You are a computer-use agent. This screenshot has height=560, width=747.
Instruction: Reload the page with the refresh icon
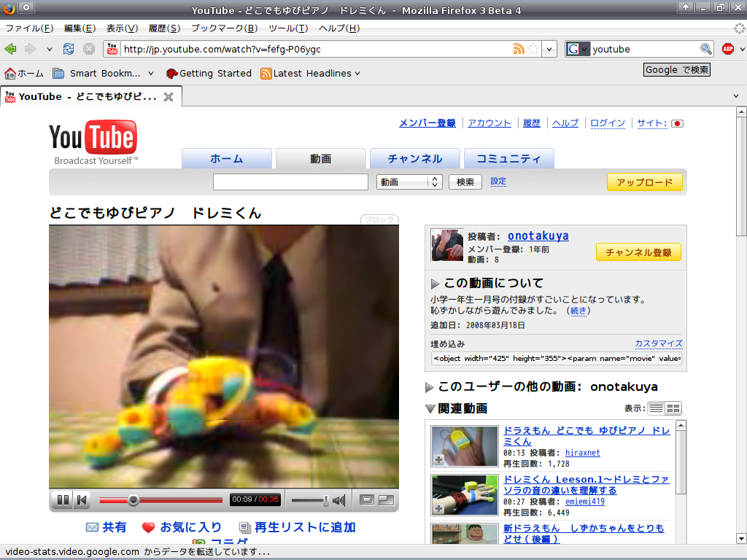click(69, 49)
